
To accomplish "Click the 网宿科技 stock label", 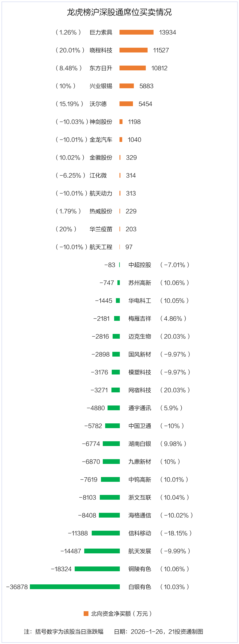I will coord(140,390).
